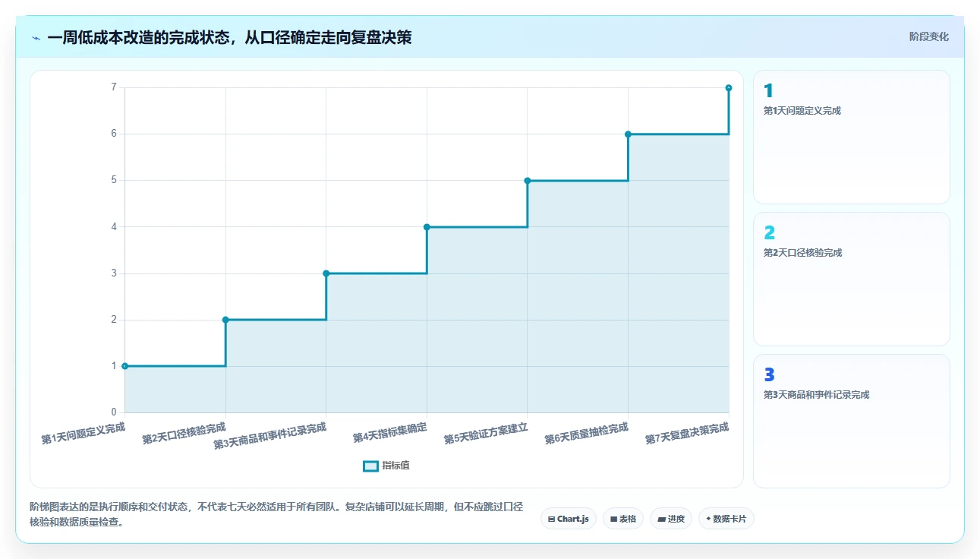Click data point at value 4 on chart
Screen dimensions: 980x559
[427, 227]
